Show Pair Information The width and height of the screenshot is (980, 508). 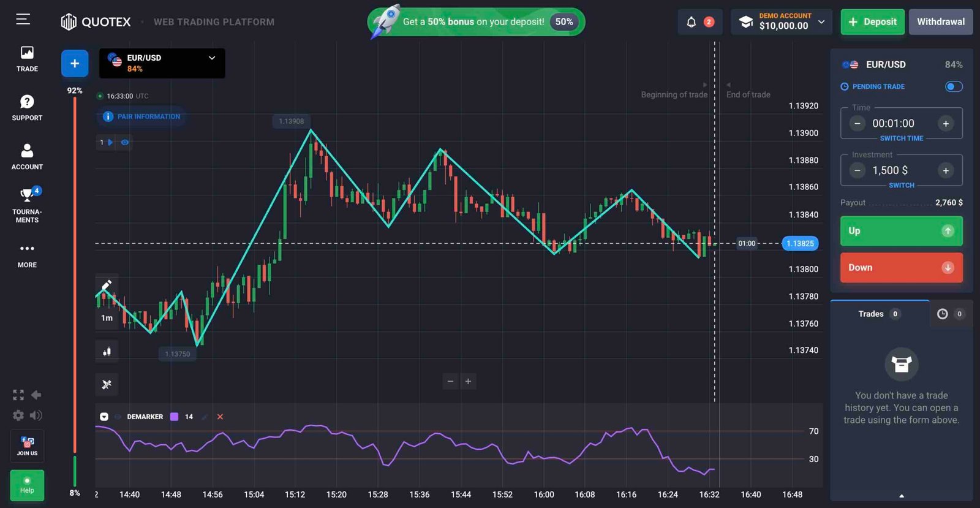click(x=141, y=116)
